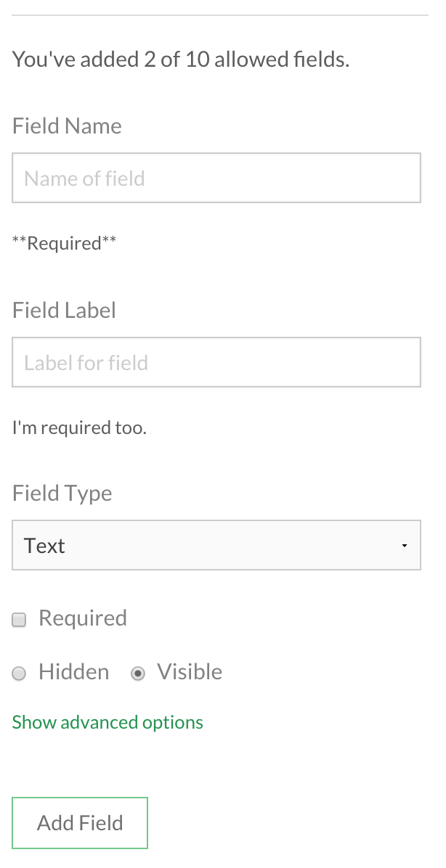Click the "Visible" radio label text
This screenshot has width=446, height=868.
190,672
